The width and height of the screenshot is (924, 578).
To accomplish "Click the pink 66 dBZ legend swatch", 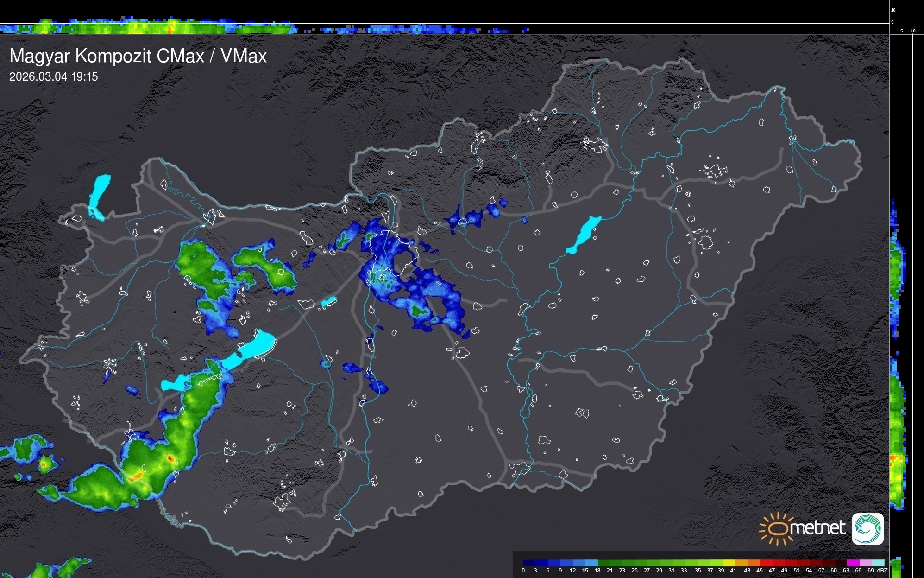I will [866, 563].
